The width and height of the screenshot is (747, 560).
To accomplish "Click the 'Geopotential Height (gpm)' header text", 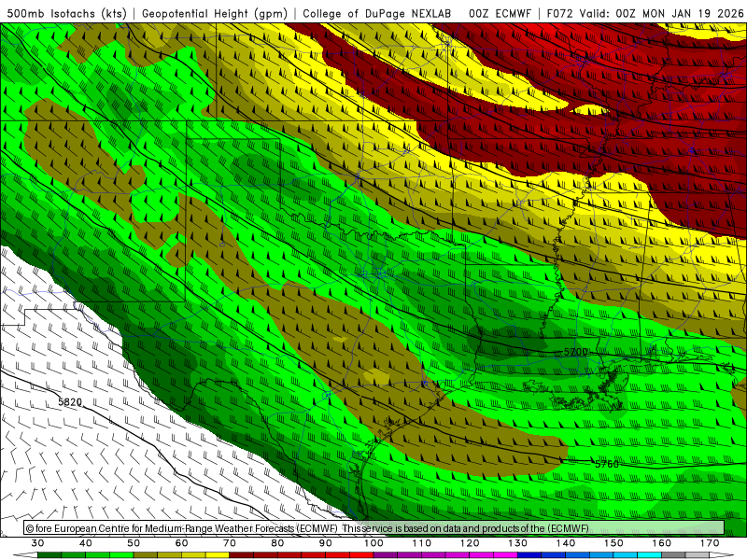I will click(x=215, y=13).
